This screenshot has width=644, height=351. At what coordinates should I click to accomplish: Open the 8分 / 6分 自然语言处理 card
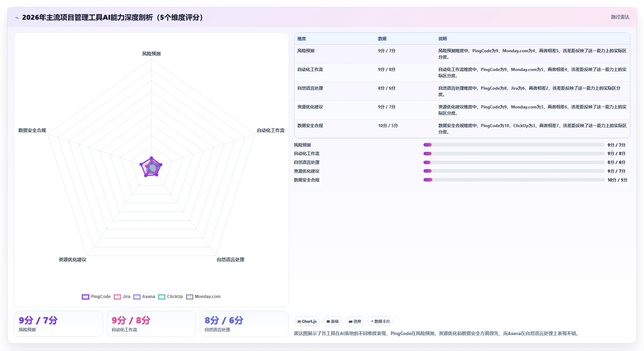(x=244, y=324)
